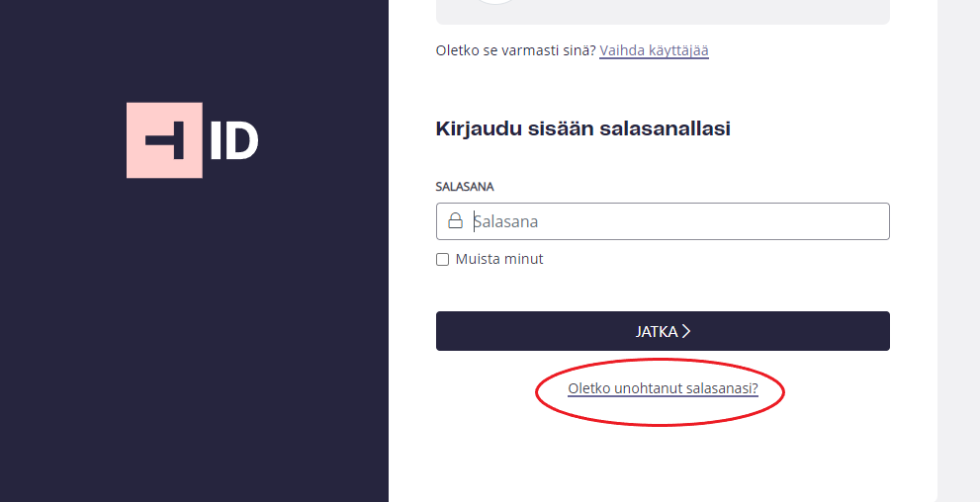Click the Salasana placeholder text

point(505,221)
